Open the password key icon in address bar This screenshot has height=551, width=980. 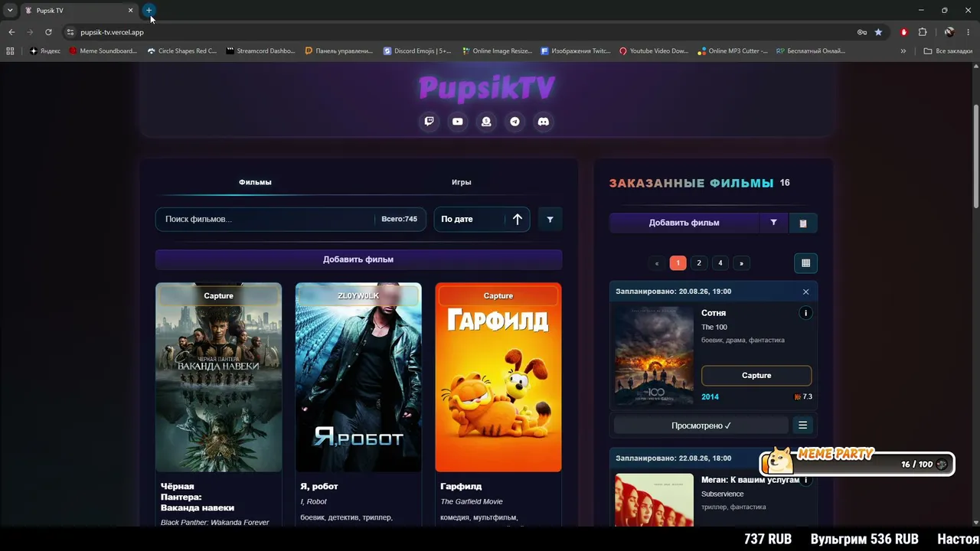click(x=862, y=32)
